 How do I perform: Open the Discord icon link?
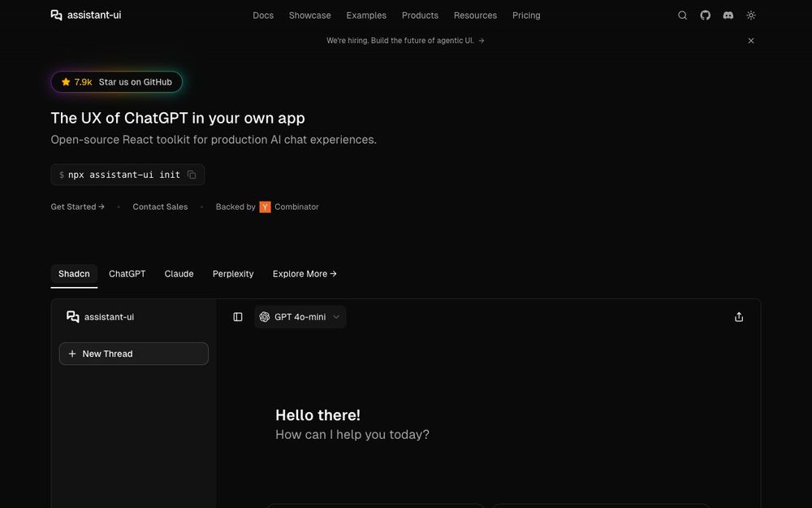click(728, 15)
